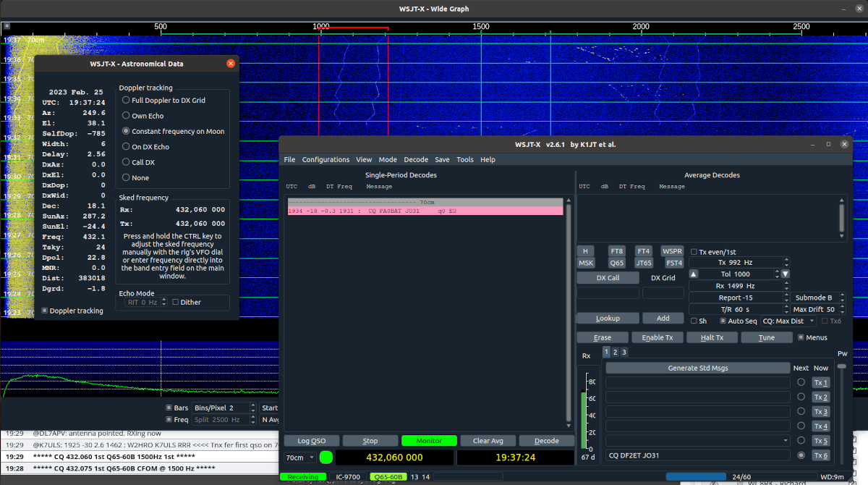This screenshot has height=485, width=868.
Task: Open the 70cm band dropdown
Action: (300, 457)
